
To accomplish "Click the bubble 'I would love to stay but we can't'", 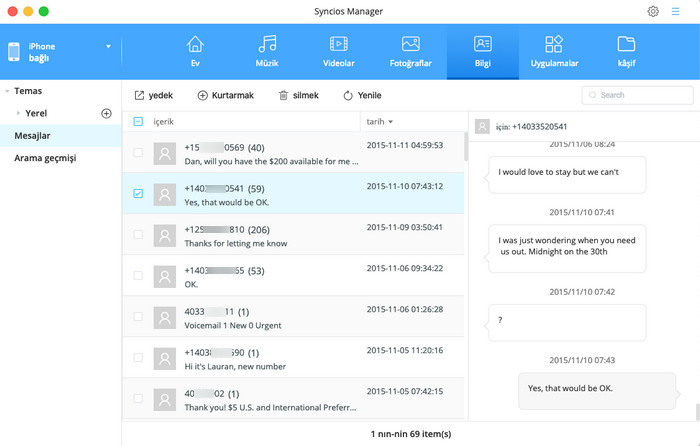I will click(x=567, y=175).
